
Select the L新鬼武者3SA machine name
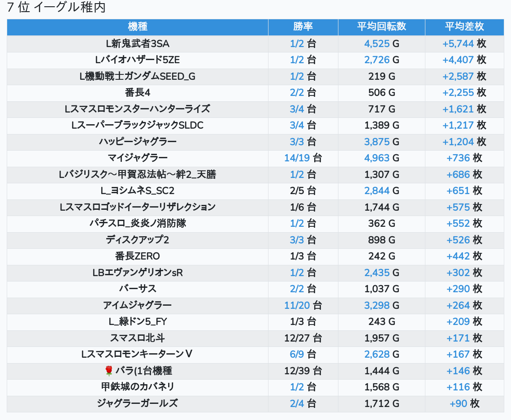tap(137, 43)
